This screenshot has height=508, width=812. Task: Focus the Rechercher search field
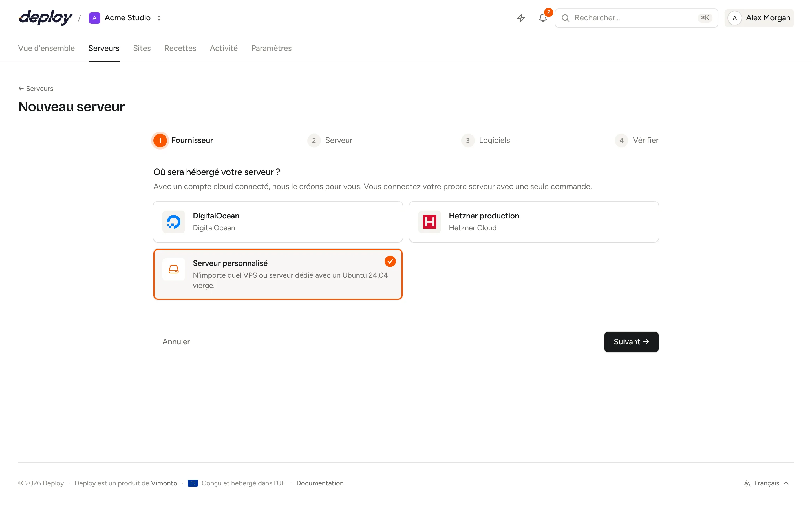(636, 18)
